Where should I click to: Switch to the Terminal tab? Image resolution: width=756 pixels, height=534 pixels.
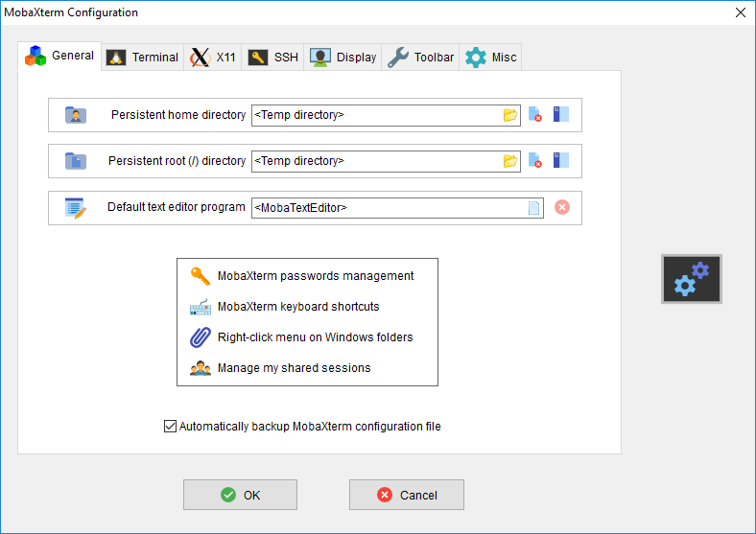point(143,58)
